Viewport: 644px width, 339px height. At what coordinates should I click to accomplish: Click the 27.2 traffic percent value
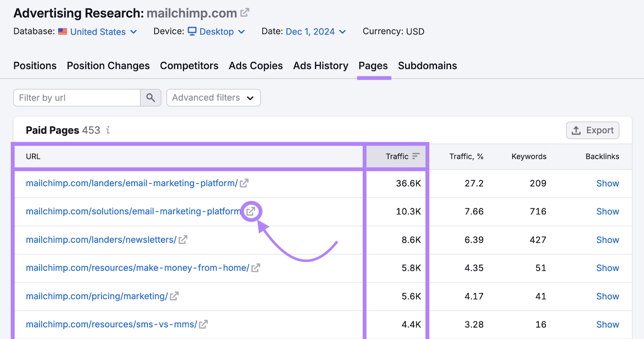474,183
